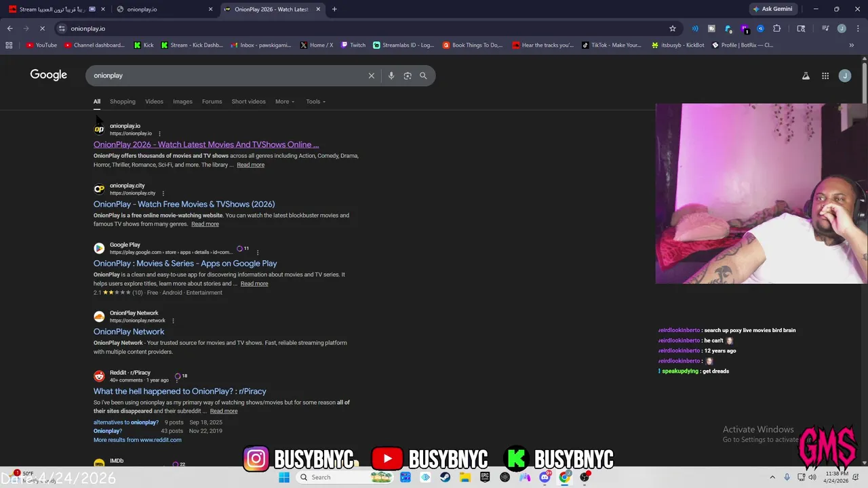Open Discord from the taskbar
The width and height of the screenshot is (868, 488).
[x=545, y=477]
